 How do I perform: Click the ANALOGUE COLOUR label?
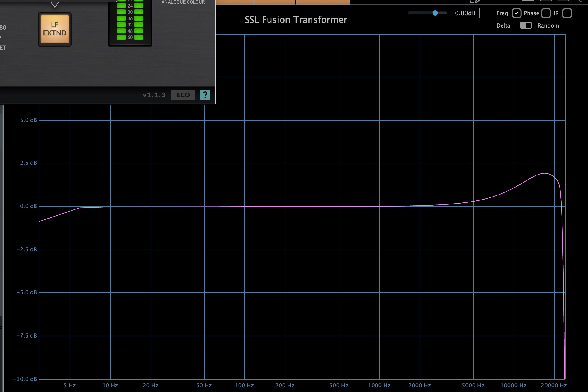183,2
